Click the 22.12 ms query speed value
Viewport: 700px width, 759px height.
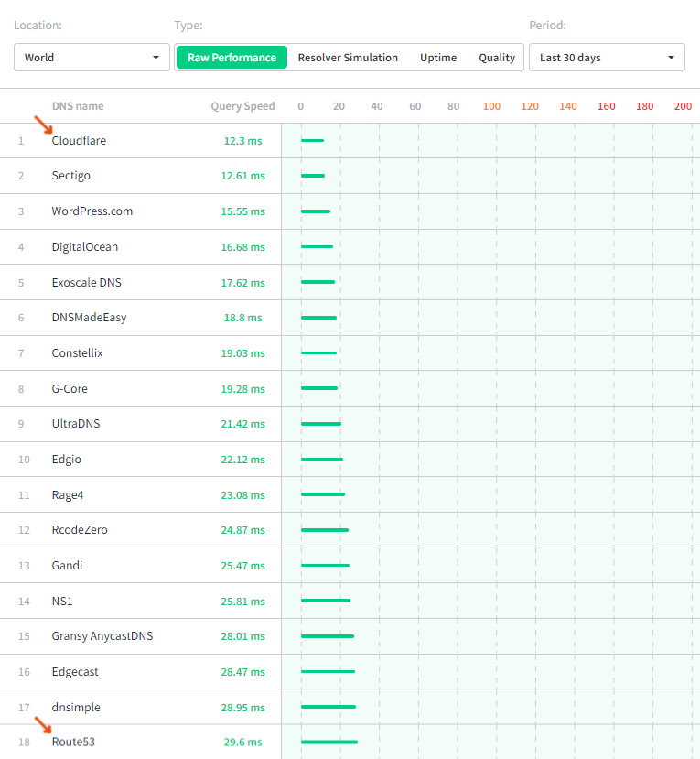click(x=242, y=460)
